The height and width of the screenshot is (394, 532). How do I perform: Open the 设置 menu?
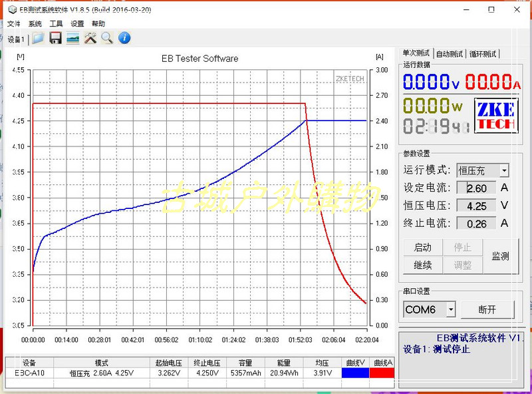tap(78, 23)
